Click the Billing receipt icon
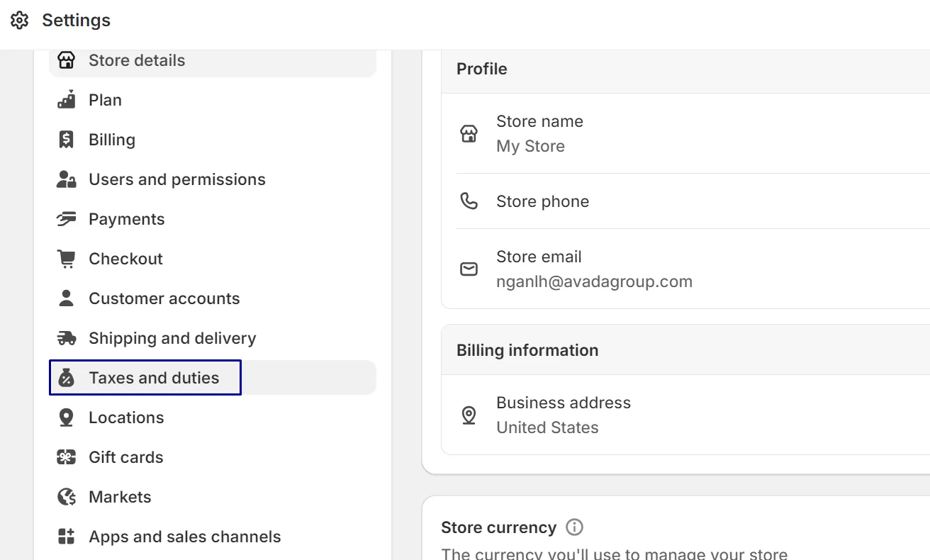 coord(66,140)
